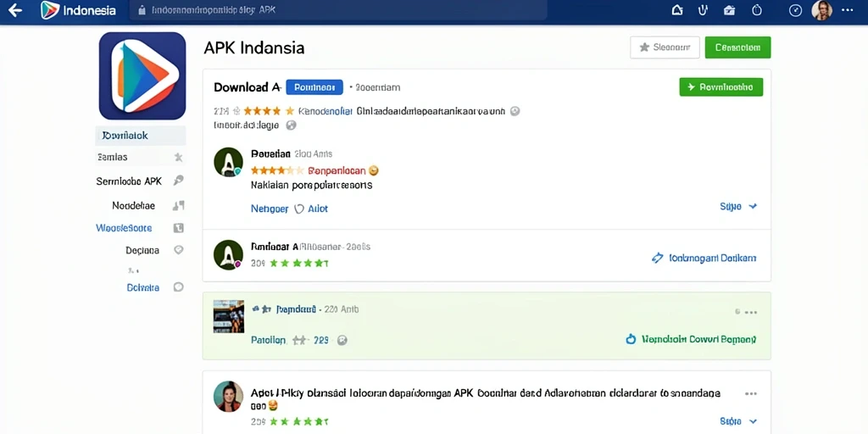Click the heart-eyes emoji in bottom review
Screen dimensions: 868x434
[272, 406]
